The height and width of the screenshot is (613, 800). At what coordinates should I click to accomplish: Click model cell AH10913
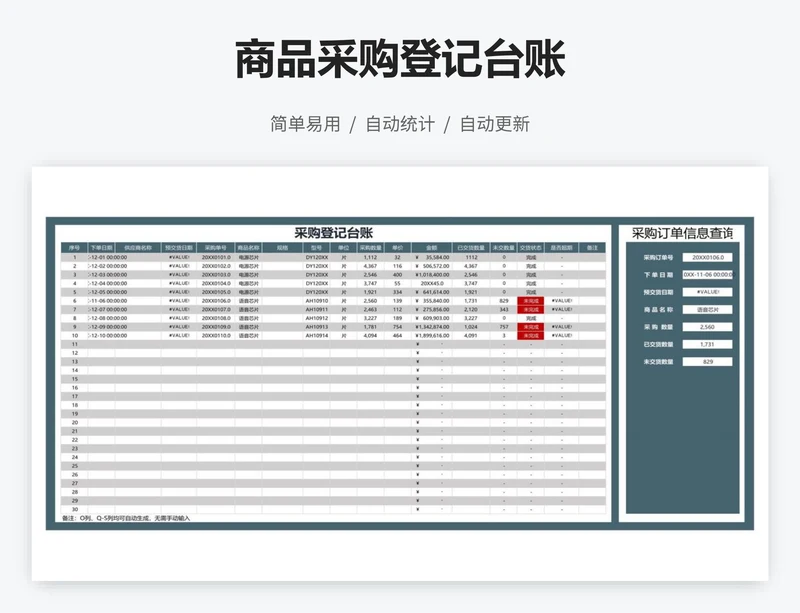pos(316,327)
